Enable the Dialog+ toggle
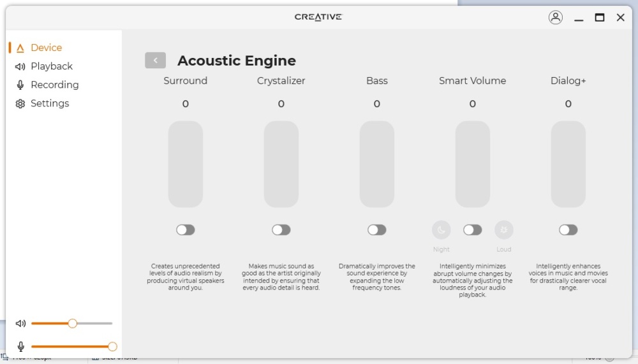Viewport: 638px width, 364px height. coord(568,229)
